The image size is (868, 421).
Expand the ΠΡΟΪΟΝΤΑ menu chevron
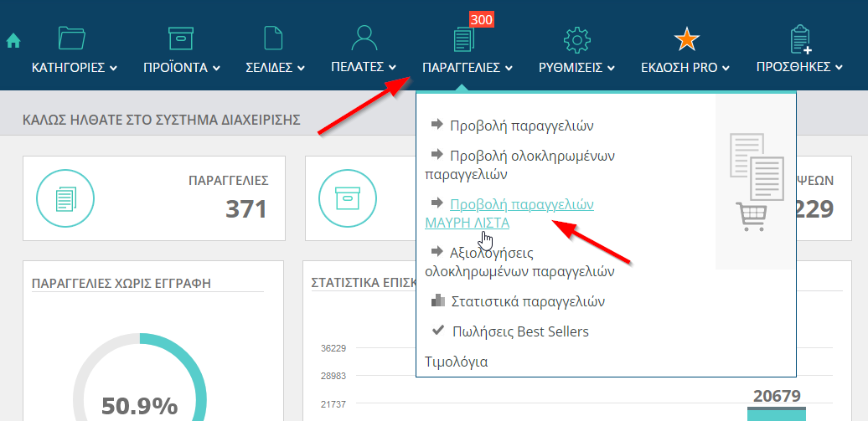coord(216,68)
